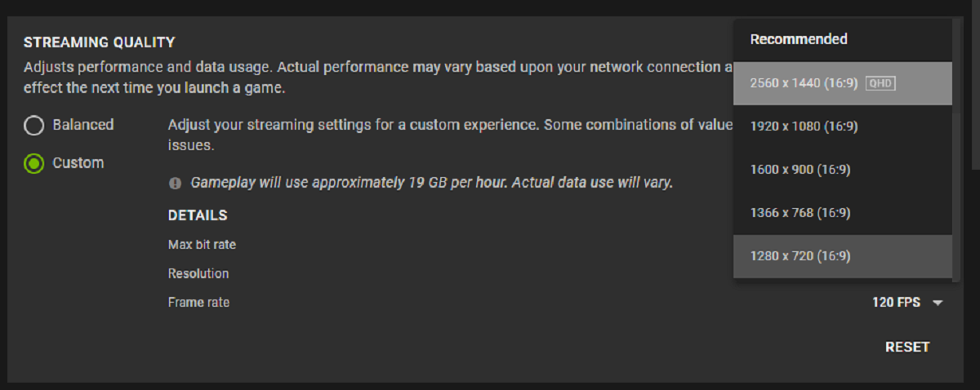Click the DETAILS section heading
This screenshot has height=390, width=980.
tap(198, 215)
